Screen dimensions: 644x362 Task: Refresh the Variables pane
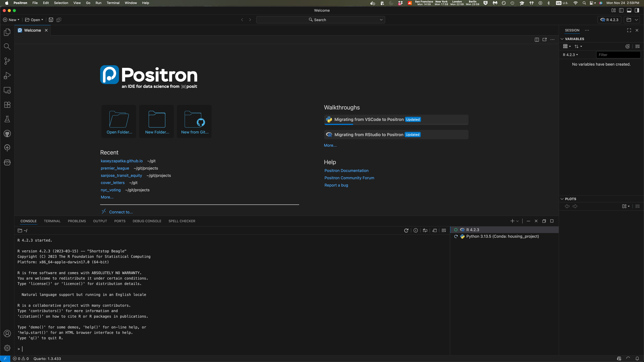[x=628, y=47]
